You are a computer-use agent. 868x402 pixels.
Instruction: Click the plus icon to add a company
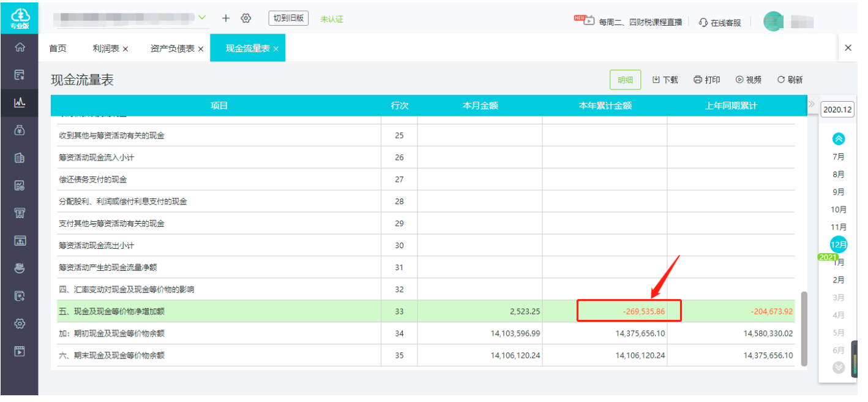pyautogui.click(x=226, y=18)
